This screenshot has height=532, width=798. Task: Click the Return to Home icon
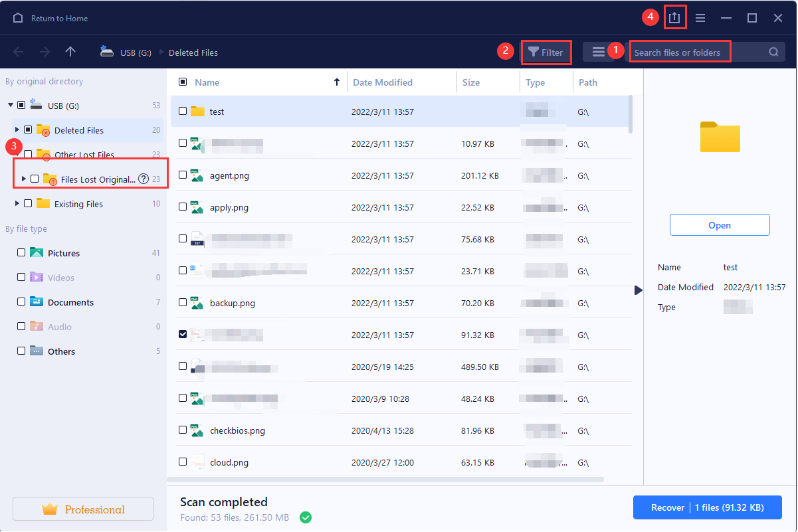point(18,18)
